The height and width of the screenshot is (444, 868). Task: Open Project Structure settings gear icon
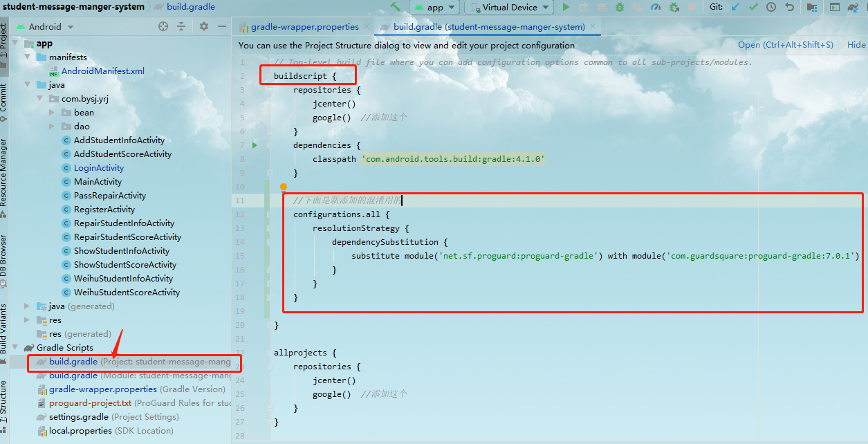pos(203,26)
